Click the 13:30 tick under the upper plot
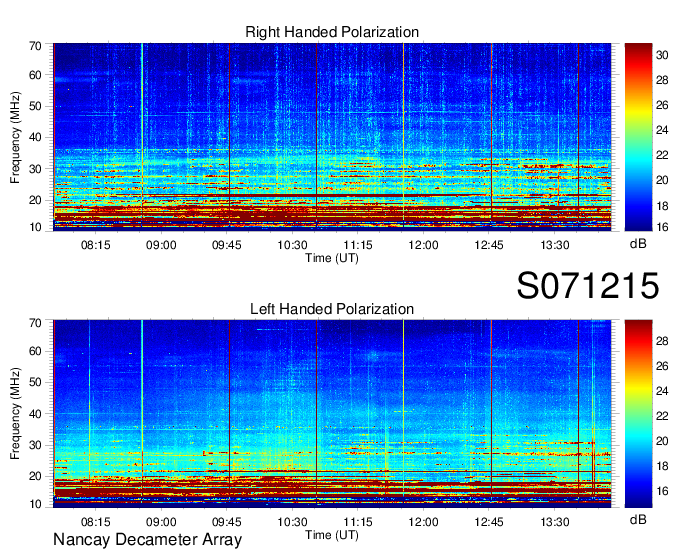 pyautogui.click(x=555, y=245)
